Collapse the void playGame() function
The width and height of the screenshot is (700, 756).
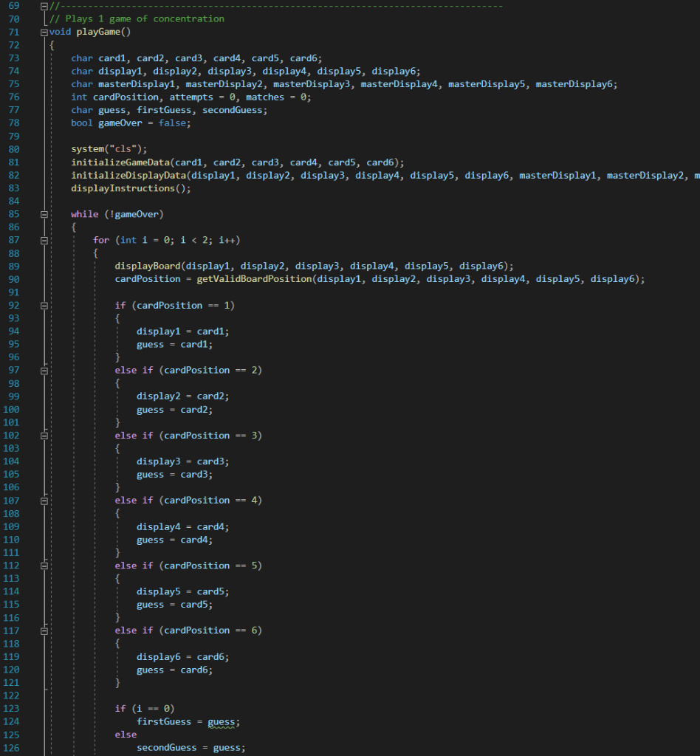(x=44, y=32)
